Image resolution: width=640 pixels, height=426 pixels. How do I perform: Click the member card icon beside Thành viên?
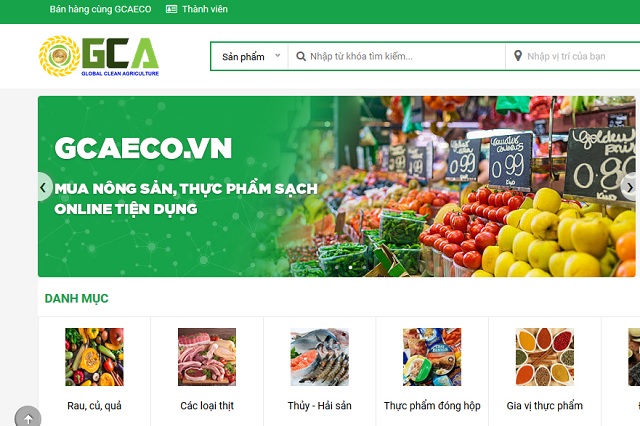tap(171, 9)
